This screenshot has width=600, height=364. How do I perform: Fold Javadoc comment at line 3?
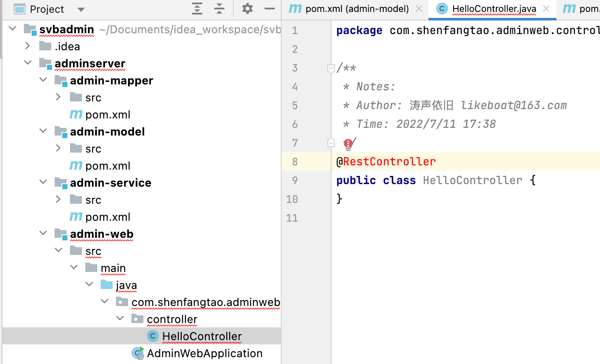pos(331,68)
